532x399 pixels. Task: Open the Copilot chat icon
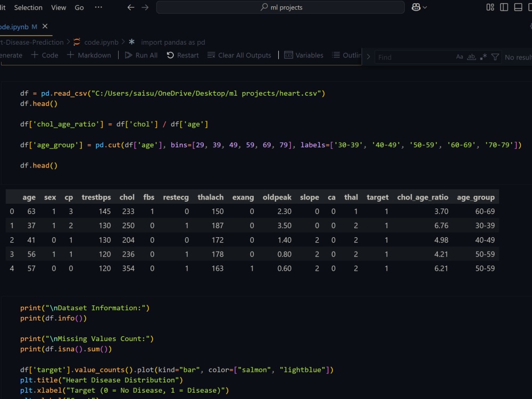click(416, 7)
